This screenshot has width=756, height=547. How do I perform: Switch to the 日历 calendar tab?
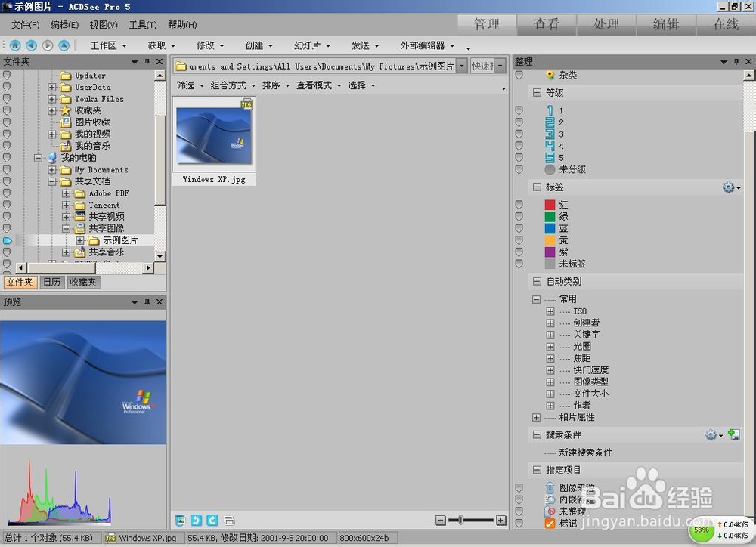[x=51, y=282]
